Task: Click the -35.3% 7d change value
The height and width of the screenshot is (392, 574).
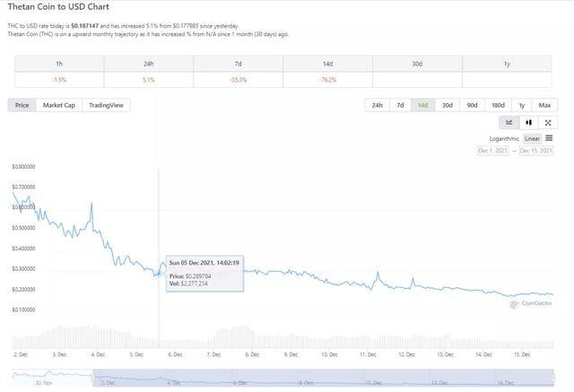Action: [x=239, y=80]
